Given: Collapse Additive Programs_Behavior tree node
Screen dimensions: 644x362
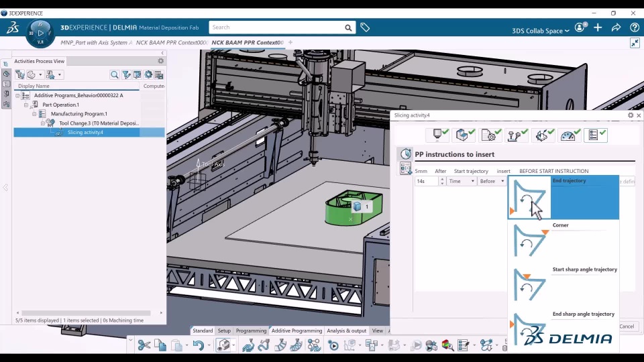Looking at the screenshot, I should (17, 95).
